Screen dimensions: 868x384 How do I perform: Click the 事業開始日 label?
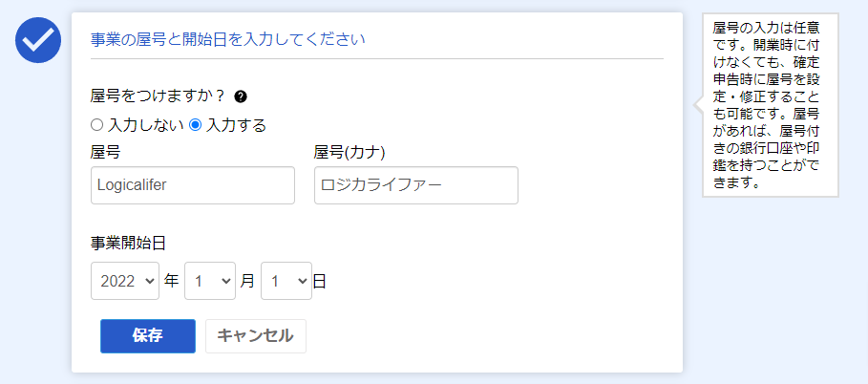tap(129, 243)
